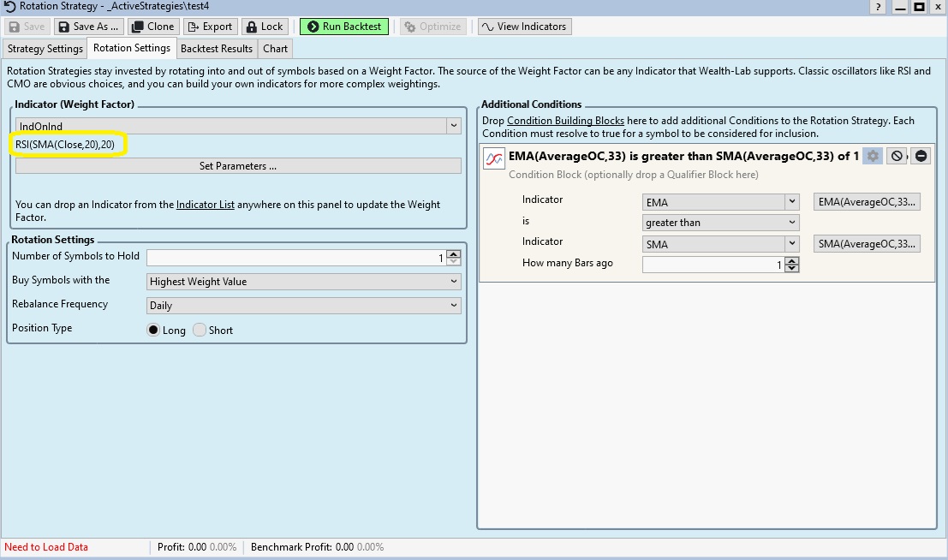The image size is (948, 560).
Task: Remove condition block with minus icon
Action: click(x=921, y=156)
